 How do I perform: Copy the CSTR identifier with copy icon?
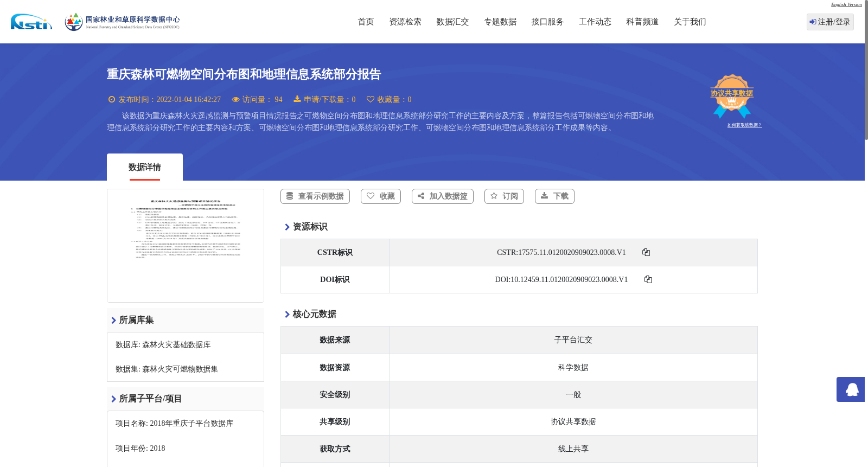pos(646,252)
